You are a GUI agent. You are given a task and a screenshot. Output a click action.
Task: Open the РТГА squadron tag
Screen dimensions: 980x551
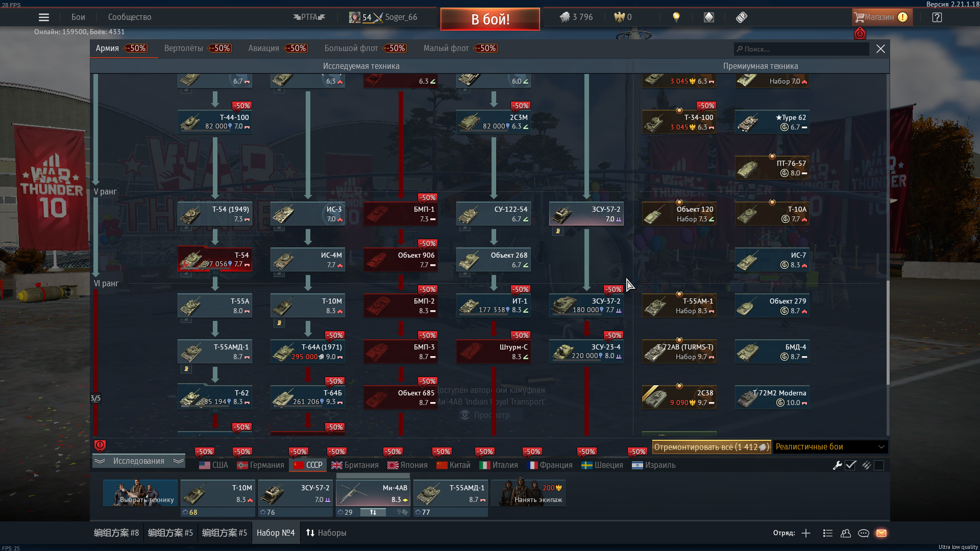pos(309,17)
